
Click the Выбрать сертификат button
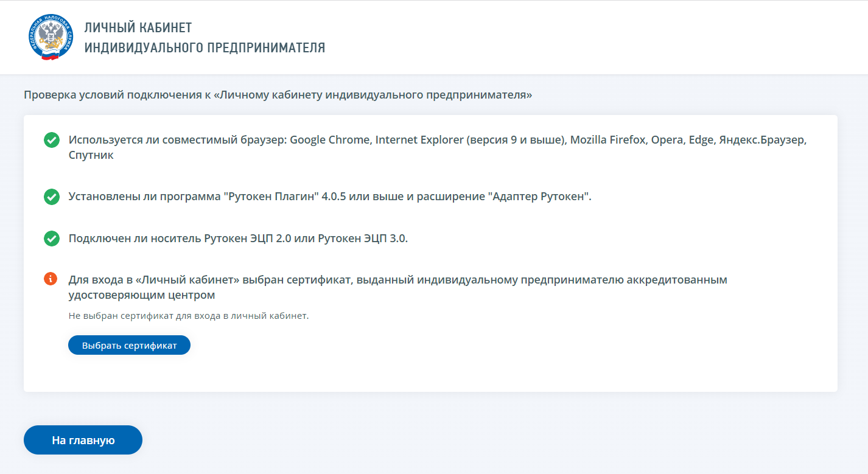click(x=129, y=345)
